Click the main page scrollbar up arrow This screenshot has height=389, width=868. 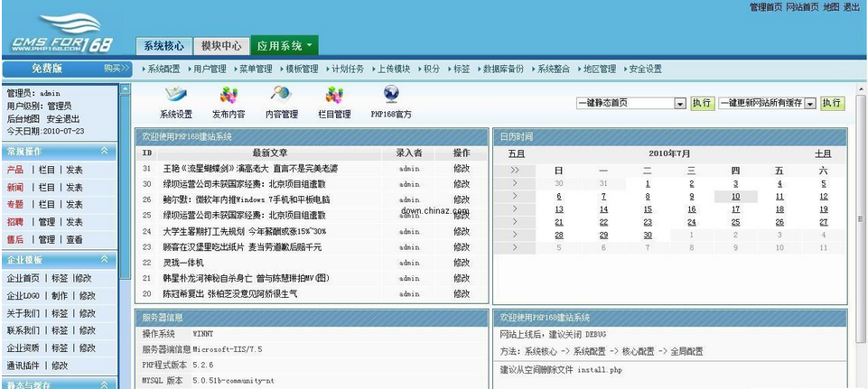coord(862,88)
